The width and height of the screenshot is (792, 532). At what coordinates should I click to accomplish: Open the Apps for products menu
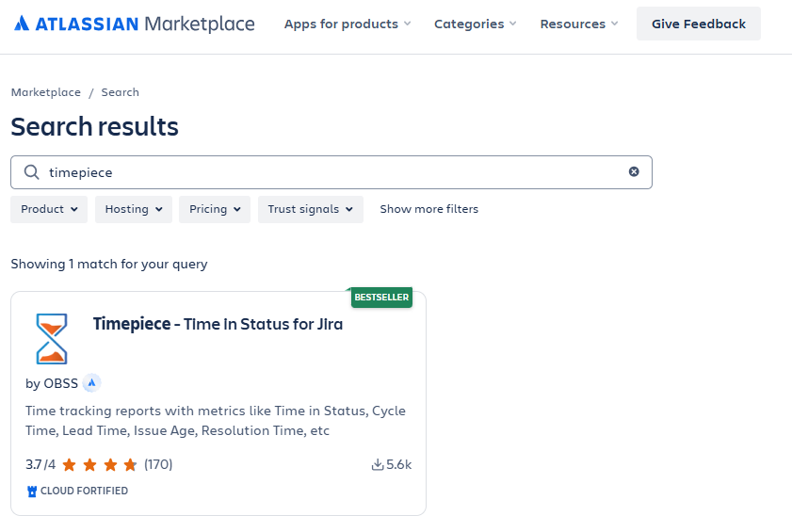pos(348,24)
